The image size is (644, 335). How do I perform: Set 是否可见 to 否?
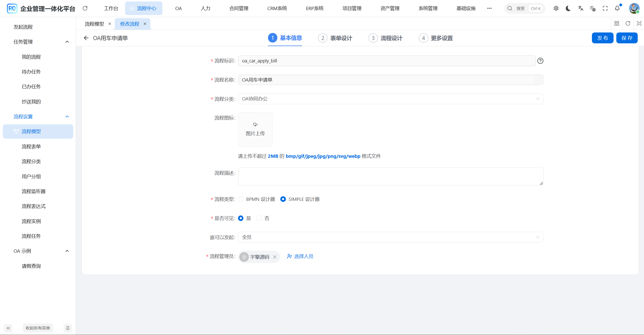coord(259,218)
